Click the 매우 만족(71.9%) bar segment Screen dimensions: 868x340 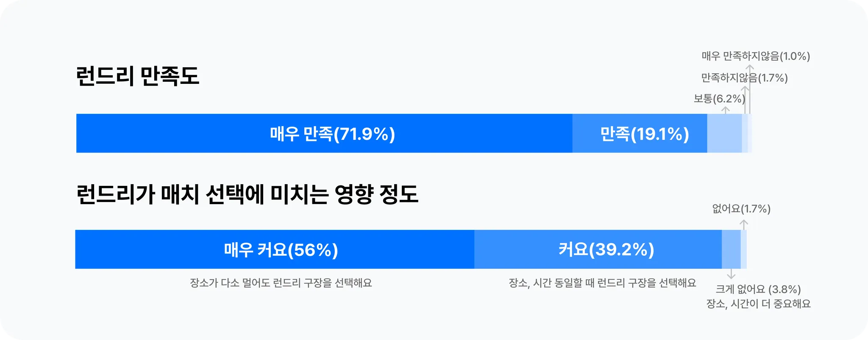[324, 133]
